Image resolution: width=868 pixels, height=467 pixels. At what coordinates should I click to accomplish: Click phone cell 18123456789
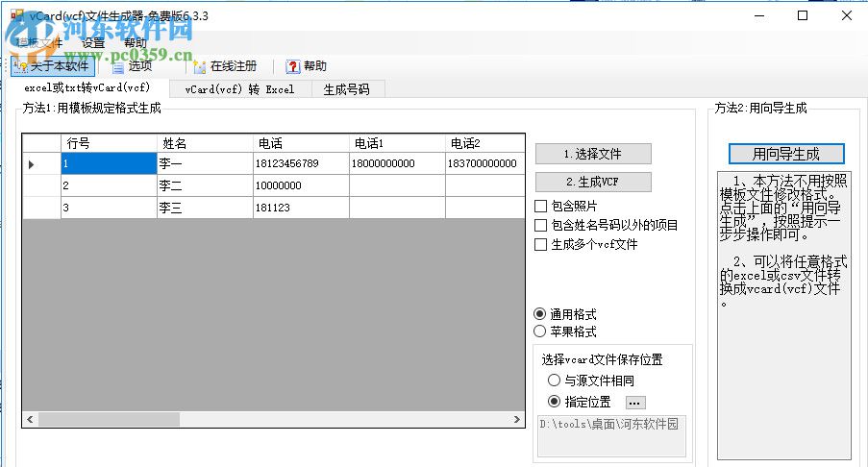301,163
